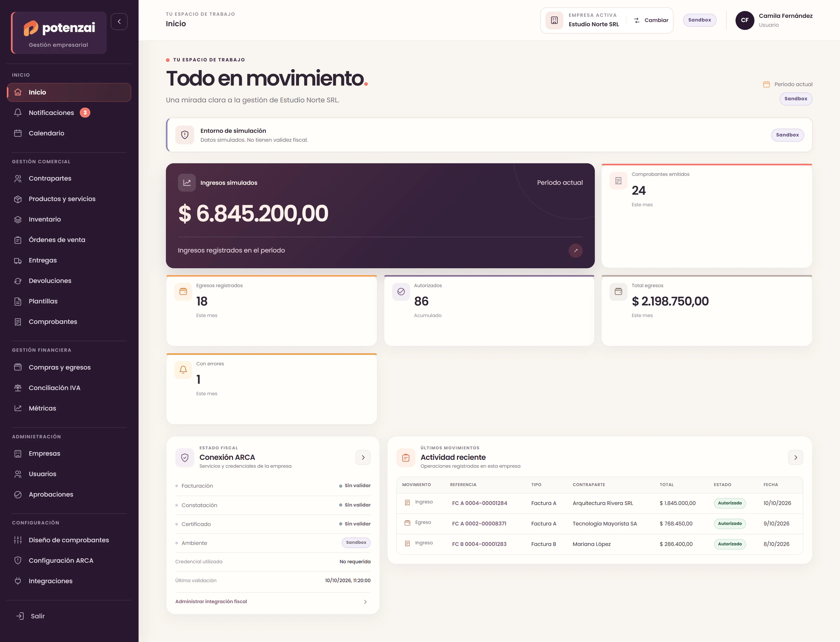
Task: Click the Inventario layers icon
Action: coord(18,219)
